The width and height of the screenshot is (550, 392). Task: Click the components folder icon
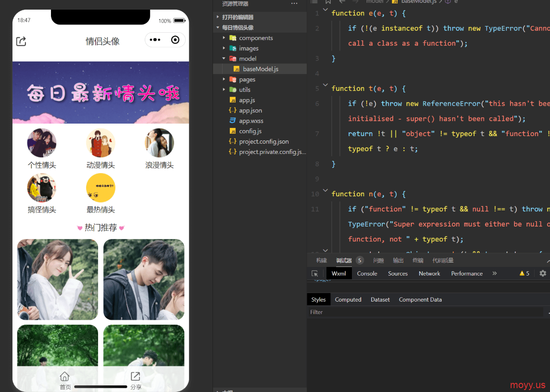point(233,38)
